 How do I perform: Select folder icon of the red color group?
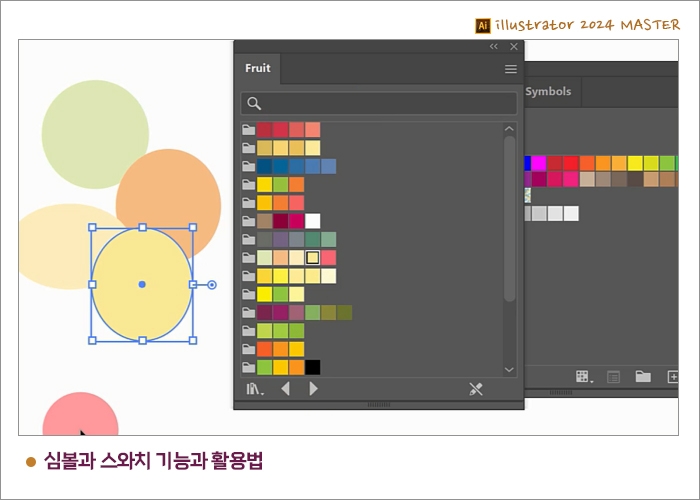pyautogui.click(x=249, y=130)
